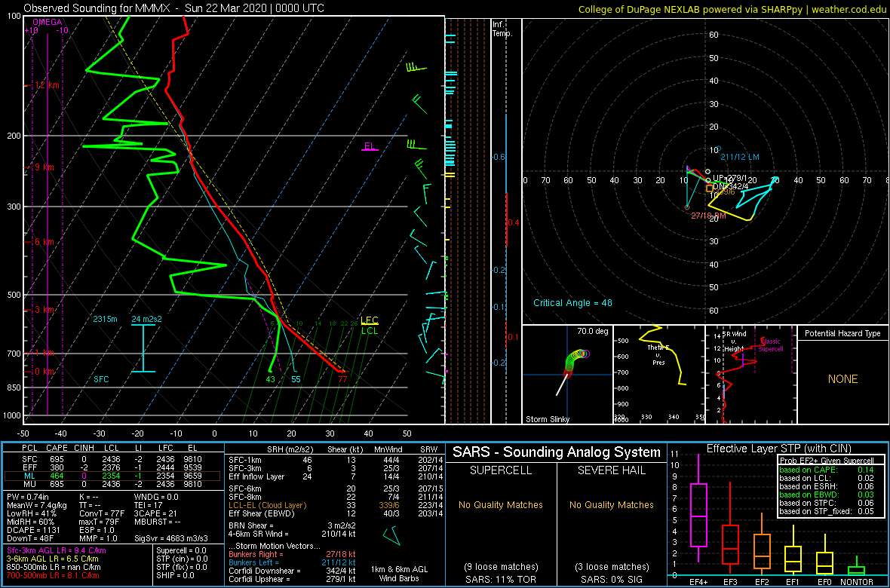Image resolution: width=890 pixels, height=588 pixels.
Task: Click Sfc-3km AGL LR = 9.4 C/km
Action: point(57,551)
